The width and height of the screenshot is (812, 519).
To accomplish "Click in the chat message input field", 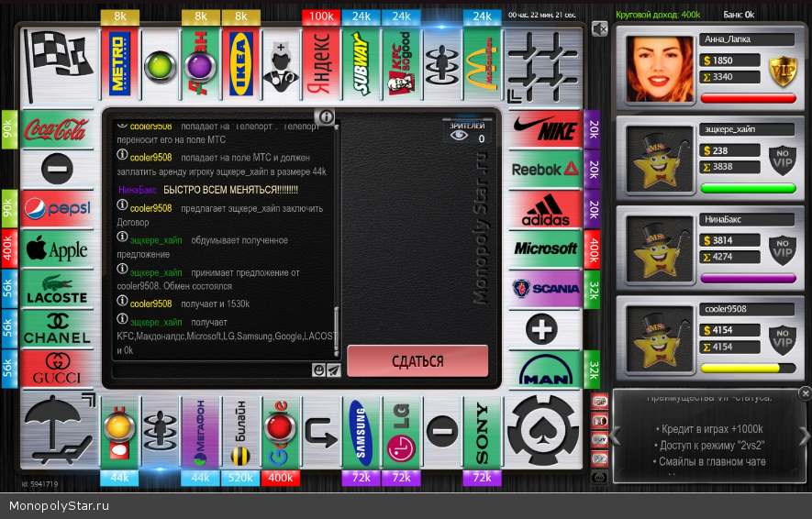I will tap(211, 370).
